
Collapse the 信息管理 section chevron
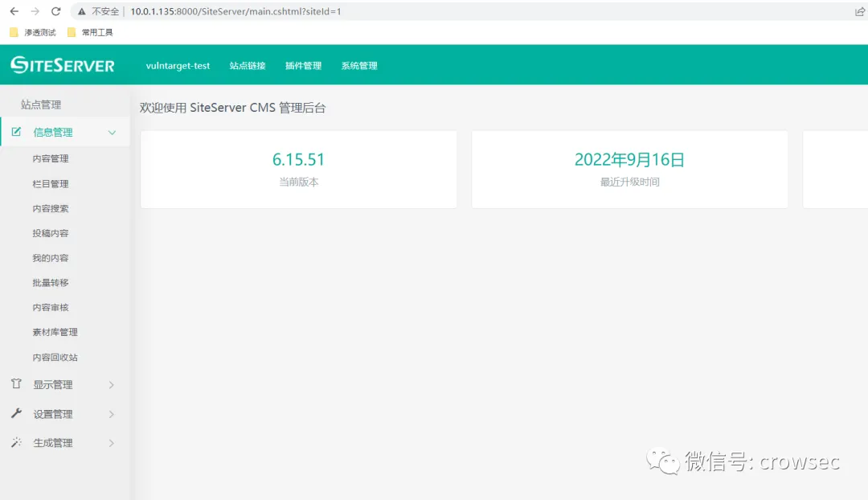(x=112, y=133)
